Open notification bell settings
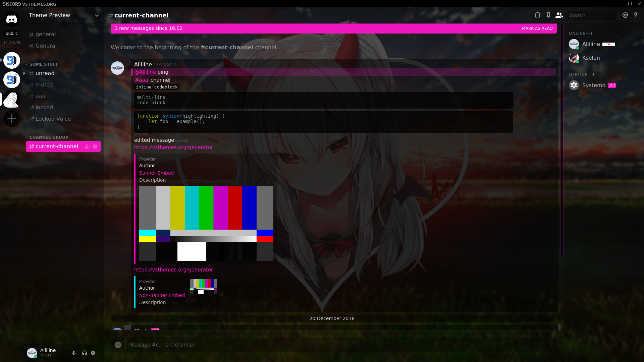The height and width of the screenshot is (362, 644). click(538, 15)
